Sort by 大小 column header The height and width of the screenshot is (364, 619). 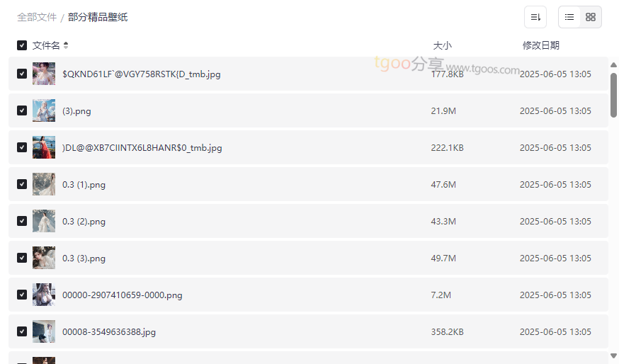pos(442,45)
